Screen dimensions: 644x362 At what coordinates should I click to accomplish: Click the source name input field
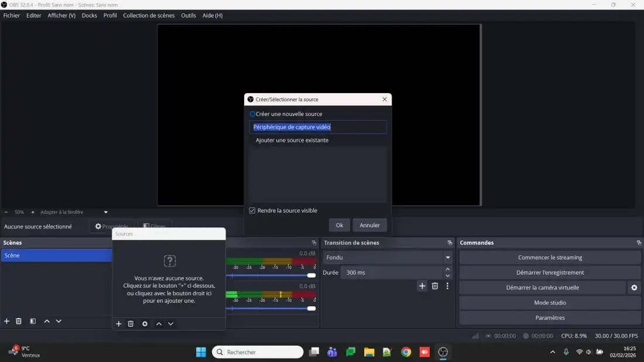318,127
